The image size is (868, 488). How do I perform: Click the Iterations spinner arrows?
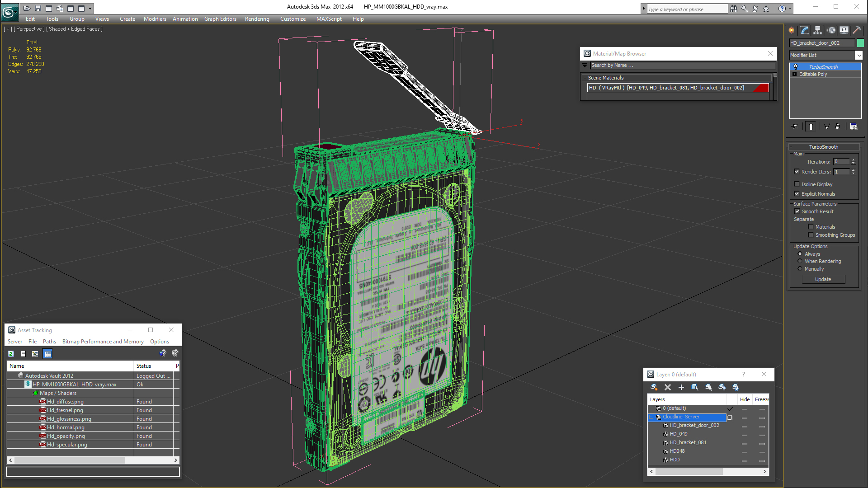pos(853,162)
